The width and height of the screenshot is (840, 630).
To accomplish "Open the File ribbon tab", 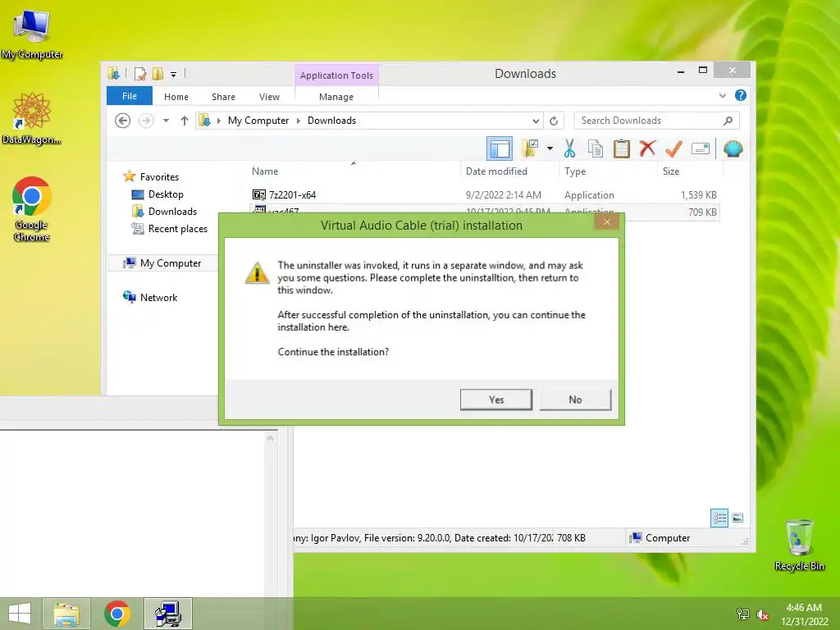I will coord(130,96).
